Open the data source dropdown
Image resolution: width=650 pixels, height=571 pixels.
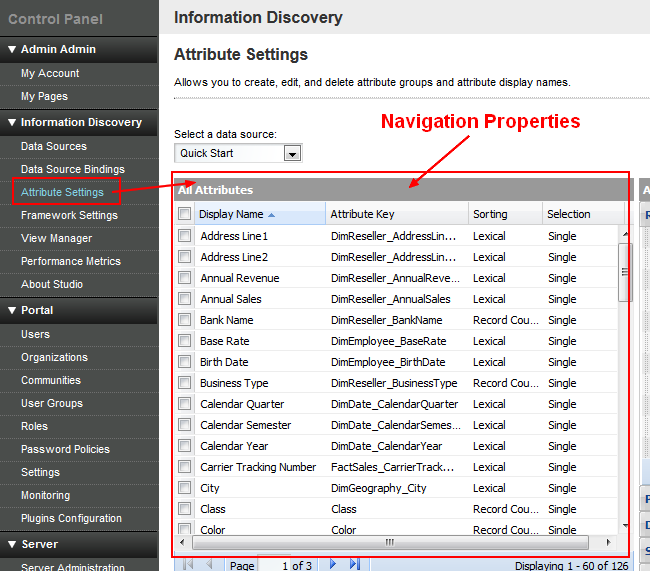point(292,154)
